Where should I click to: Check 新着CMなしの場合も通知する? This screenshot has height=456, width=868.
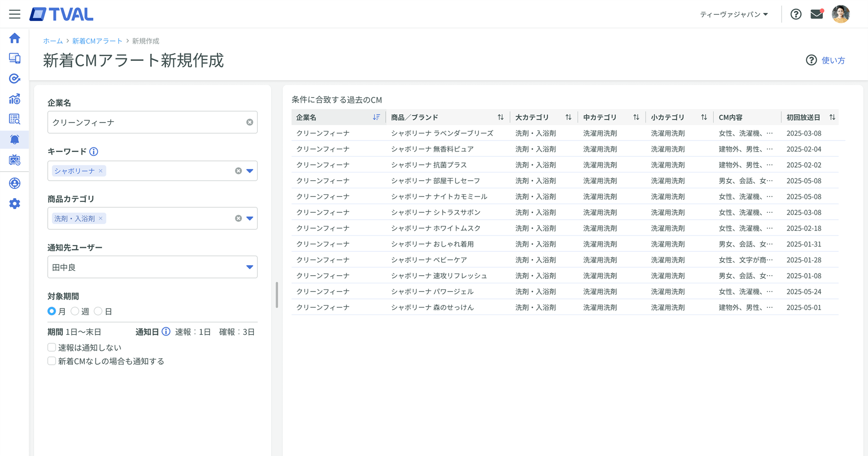[x=52, y=361]
